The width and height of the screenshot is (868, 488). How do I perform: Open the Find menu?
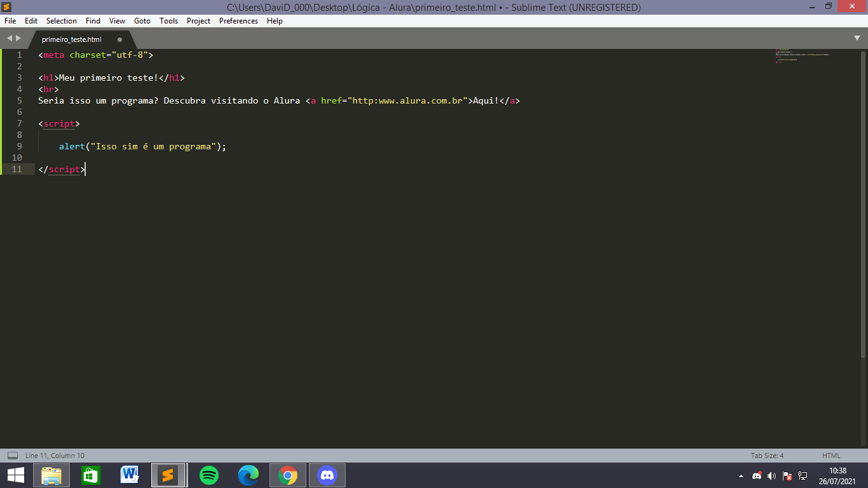[x=93, y=21]
